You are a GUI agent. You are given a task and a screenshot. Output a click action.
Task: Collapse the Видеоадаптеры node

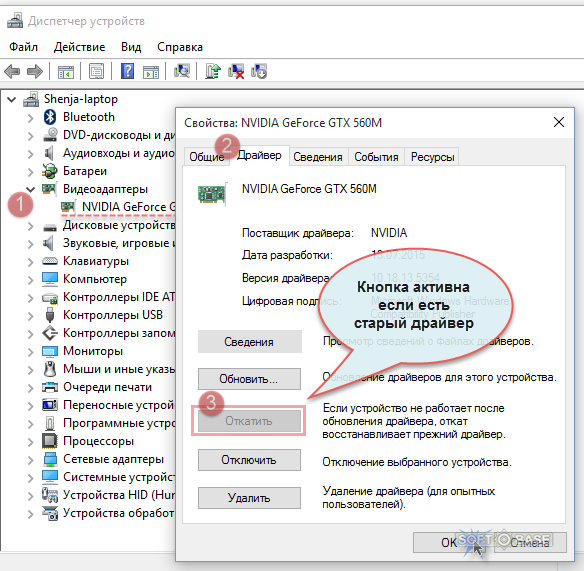click(31, 189)
